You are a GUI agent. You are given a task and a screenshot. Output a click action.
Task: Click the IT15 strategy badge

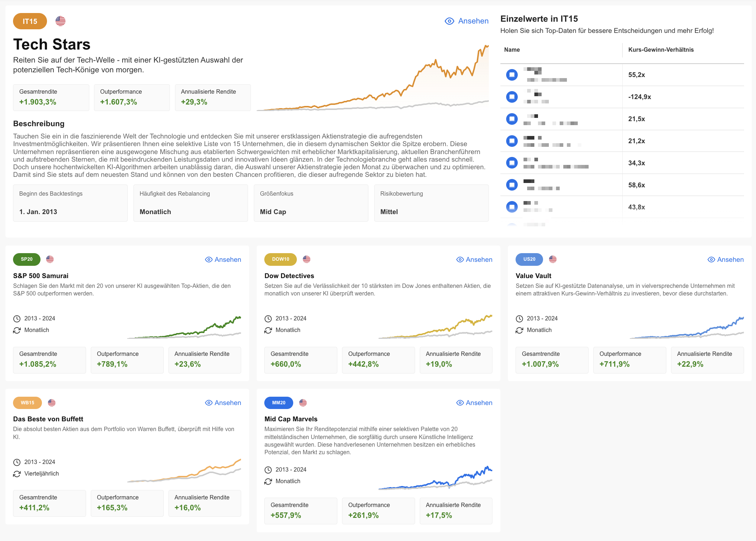coord(30,21)
